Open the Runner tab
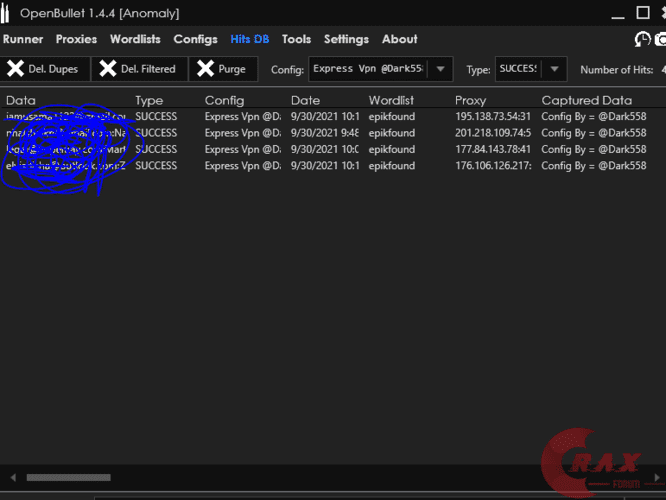Viewport: 666px width, 500px height. tap(23, 39)
